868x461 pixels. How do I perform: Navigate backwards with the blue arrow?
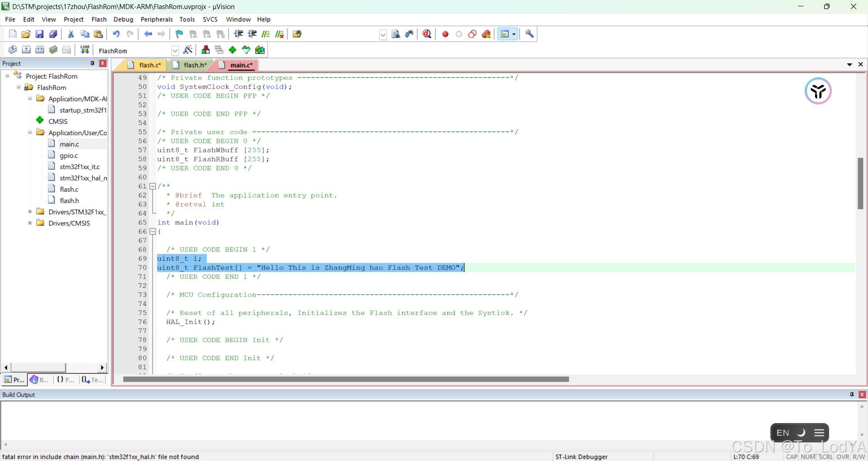[148, 34]
